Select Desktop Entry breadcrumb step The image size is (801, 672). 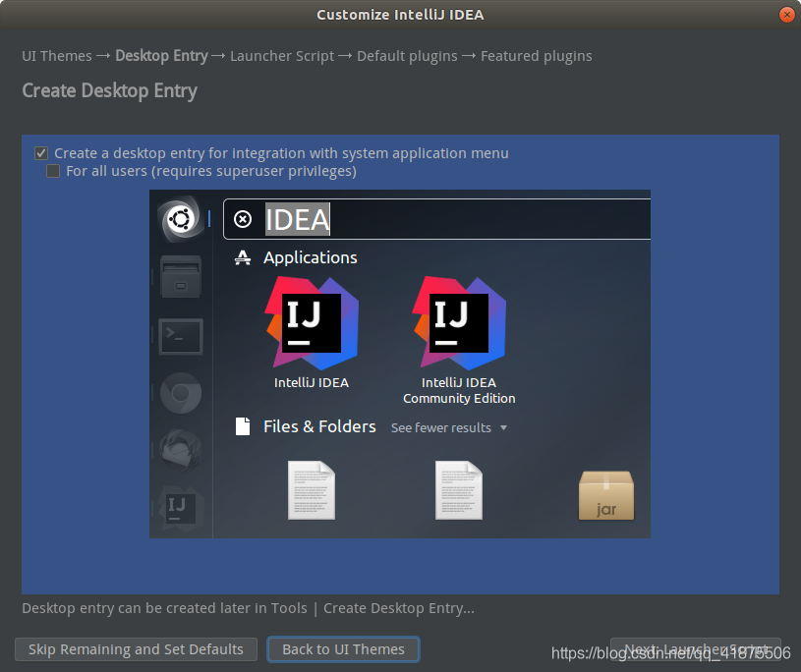pyautogui.click(x=161, y=56)
